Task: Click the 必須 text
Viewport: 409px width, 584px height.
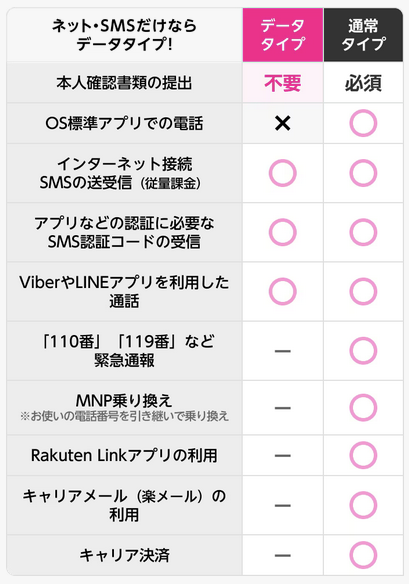Action: pyautogui.click(x=363, y=83)
